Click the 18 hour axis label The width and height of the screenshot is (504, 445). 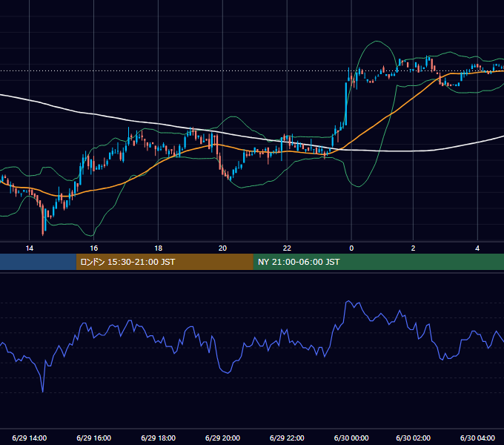click(x=158, y=248)
